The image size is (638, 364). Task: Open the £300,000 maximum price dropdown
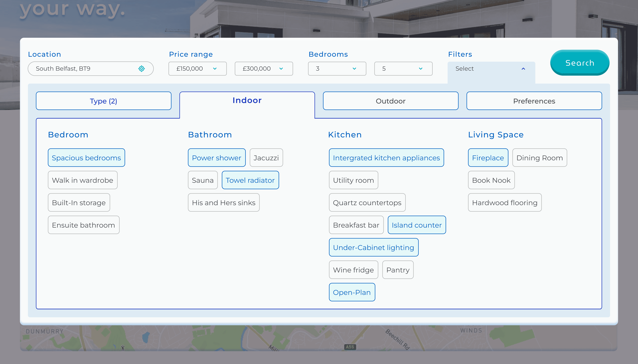pyautogui.click(x=264, y=69)
